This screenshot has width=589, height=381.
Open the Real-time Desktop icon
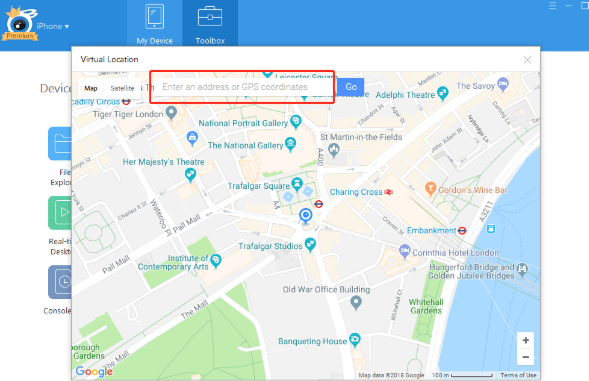(60, 213)
